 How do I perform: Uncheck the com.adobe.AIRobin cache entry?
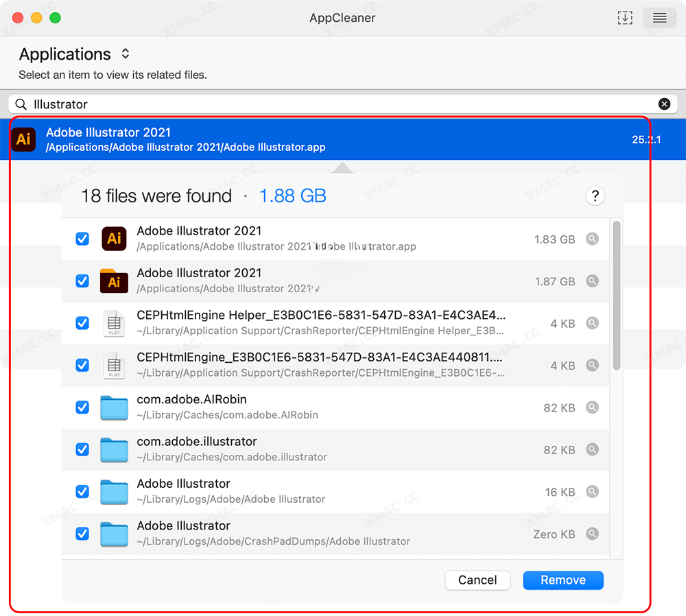click(x=82, y=407)
